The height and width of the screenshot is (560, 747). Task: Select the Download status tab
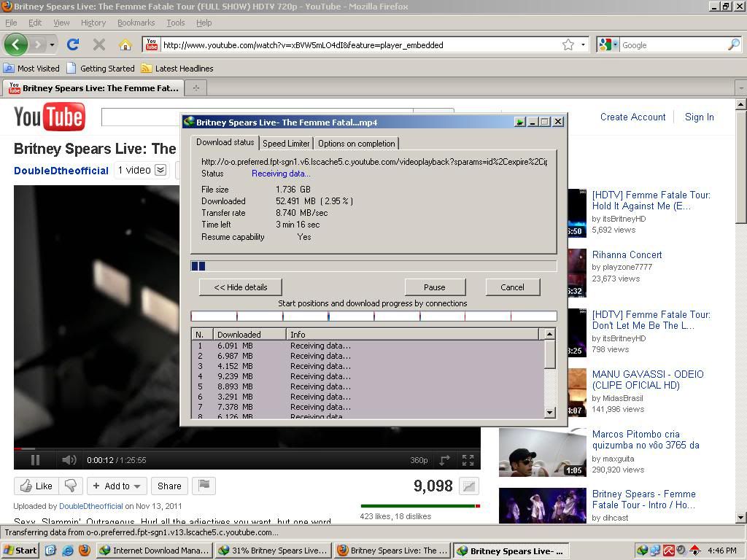[225, 142]
